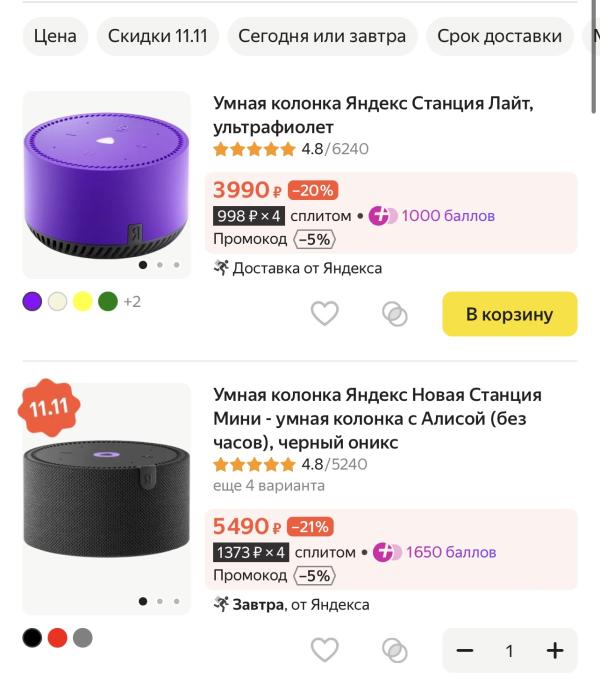Click the Plus points icon beside 1000 баллов
This screenshot has width=600, height=684.
pos(383,216)
